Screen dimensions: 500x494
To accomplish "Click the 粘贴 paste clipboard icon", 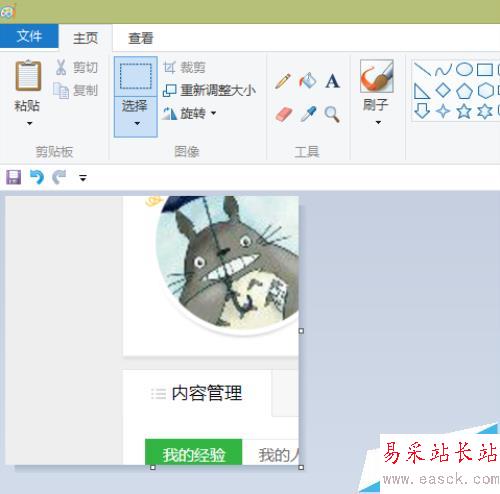I will coord(28,75).
